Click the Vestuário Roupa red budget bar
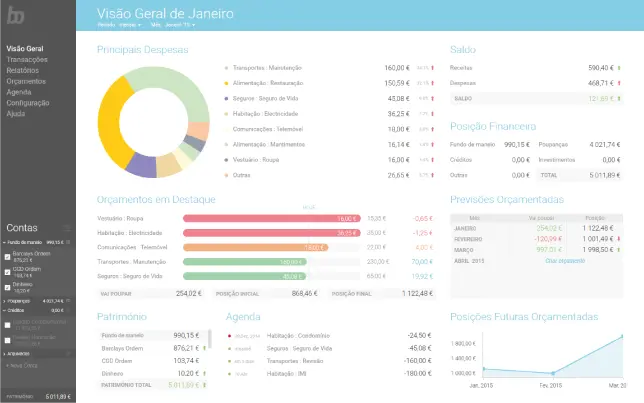 point(271,218)
